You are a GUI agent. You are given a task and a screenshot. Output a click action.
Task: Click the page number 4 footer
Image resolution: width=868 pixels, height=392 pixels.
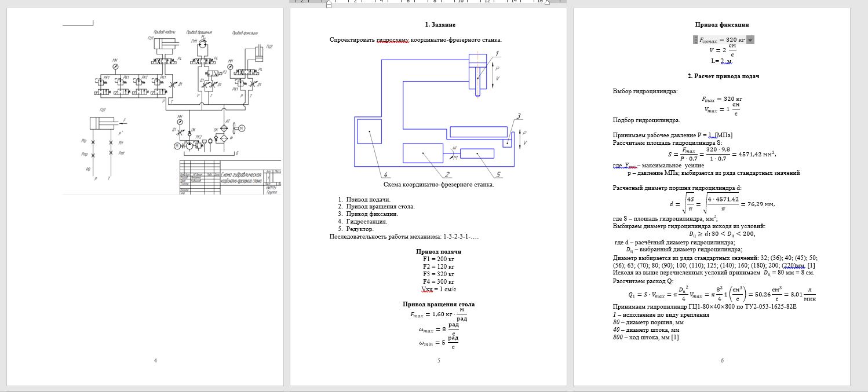pos(155,361)
